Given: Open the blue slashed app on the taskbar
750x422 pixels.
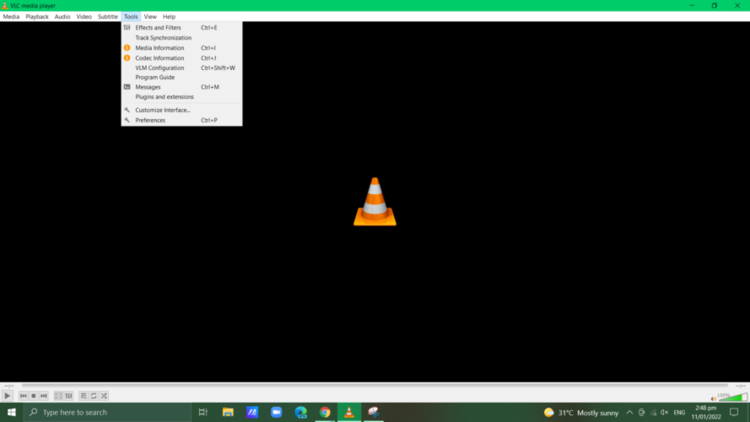Looking at the screenshot, I should click(x=252, y=412).
